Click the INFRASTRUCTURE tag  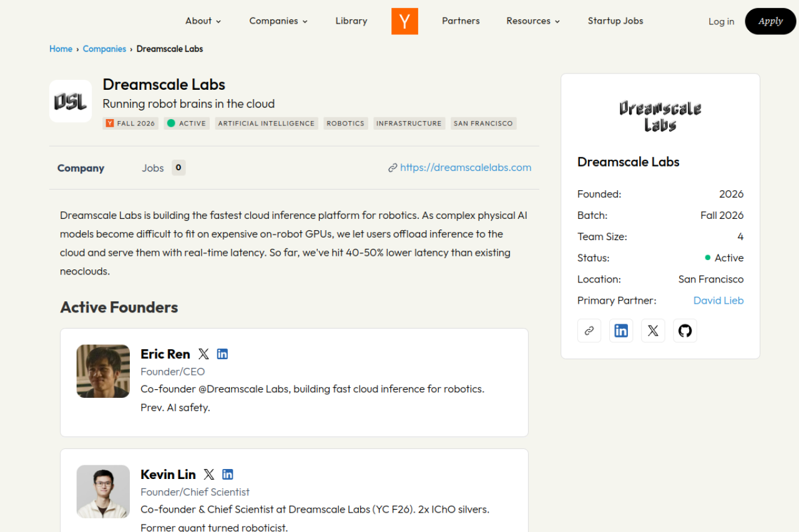409,123
